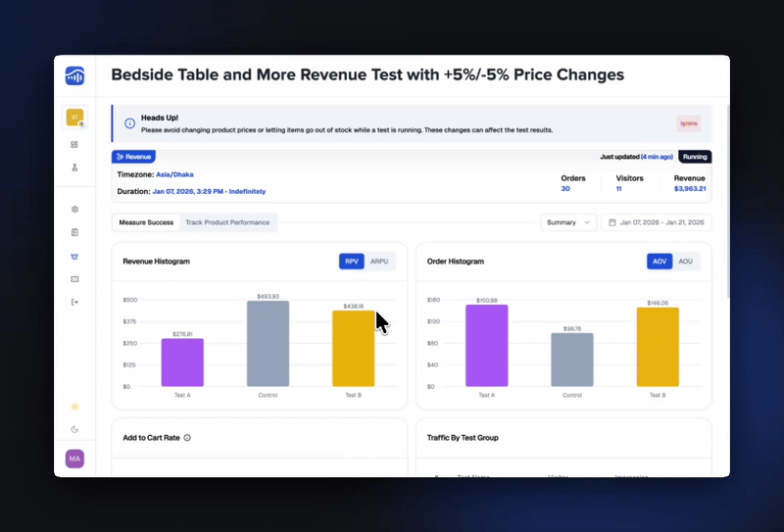The height and width of the screenshot is (532, 784).
Task: Open the dashboard grid icon in the sidebar
Action: click(x=74, y=144)
